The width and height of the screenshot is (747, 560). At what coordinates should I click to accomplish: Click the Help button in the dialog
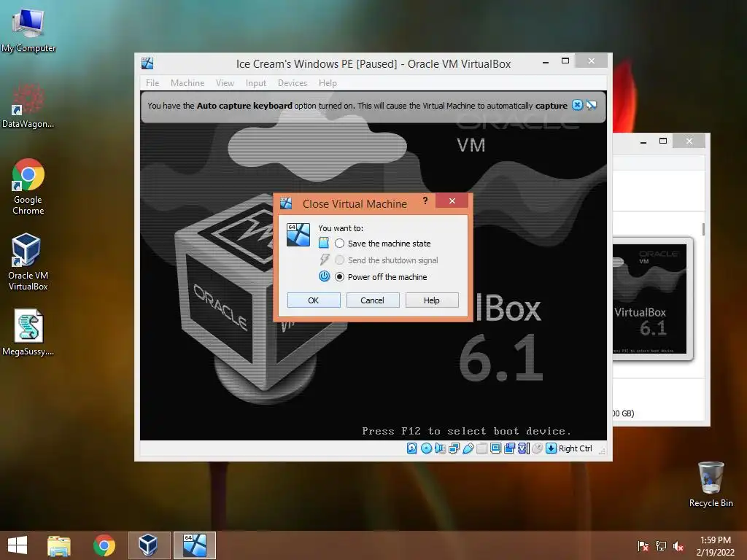coord(432,300)
